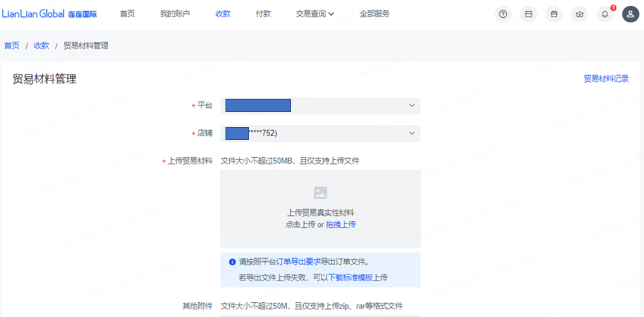Open the notification bell

coord(605,14)
